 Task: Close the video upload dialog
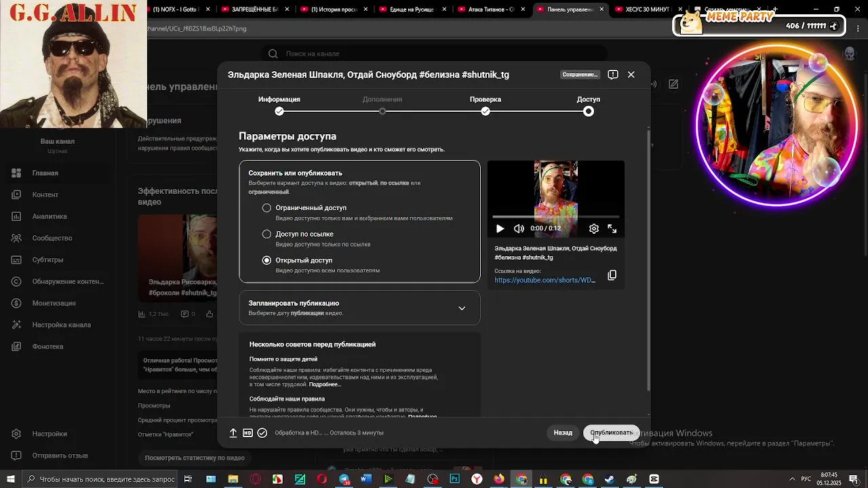click(x=631, y=75)
